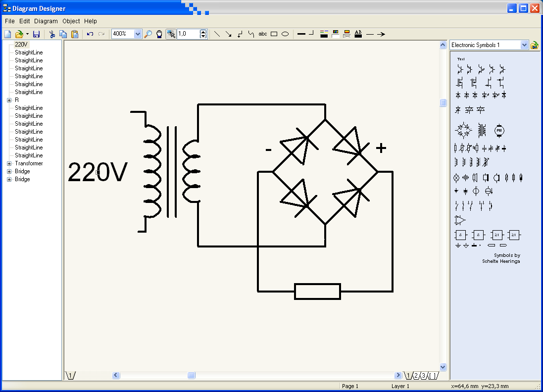The height and width of the screenshot is (392, 543).
Task: Switch to layer tab 2
Action: tap(416, 376)
